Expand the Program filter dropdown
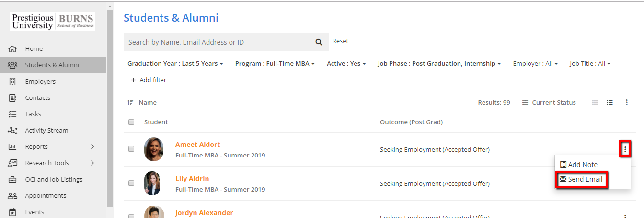This screenshot has height=218, width=644. point(275,64)
